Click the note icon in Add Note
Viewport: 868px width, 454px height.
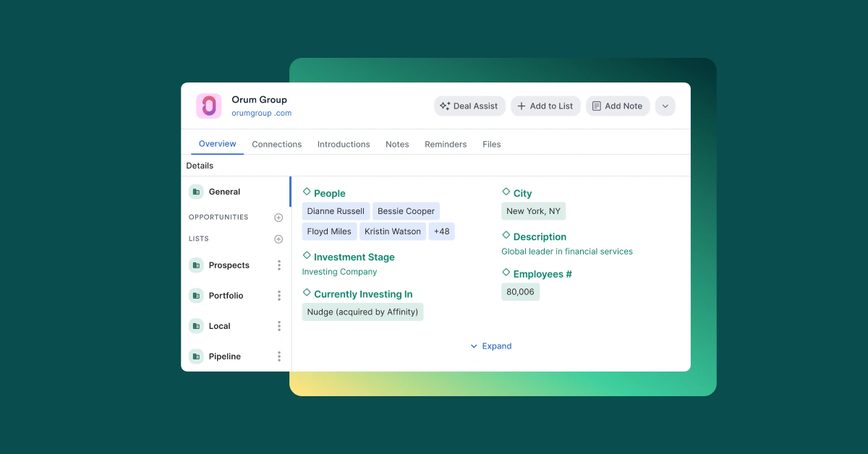597,106
